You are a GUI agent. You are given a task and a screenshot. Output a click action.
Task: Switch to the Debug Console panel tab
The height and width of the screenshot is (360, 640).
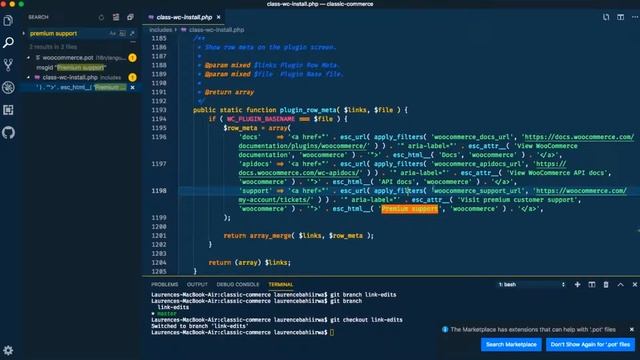[238, 284]
